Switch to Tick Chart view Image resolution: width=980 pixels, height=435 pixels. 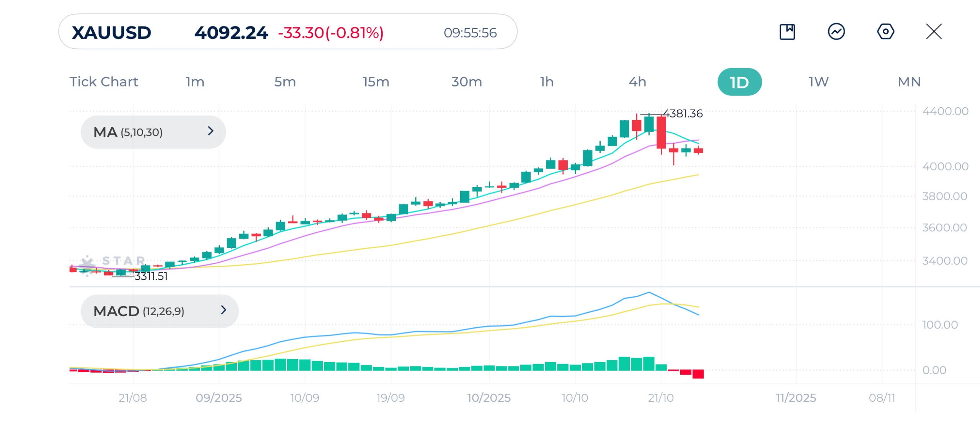104,82
